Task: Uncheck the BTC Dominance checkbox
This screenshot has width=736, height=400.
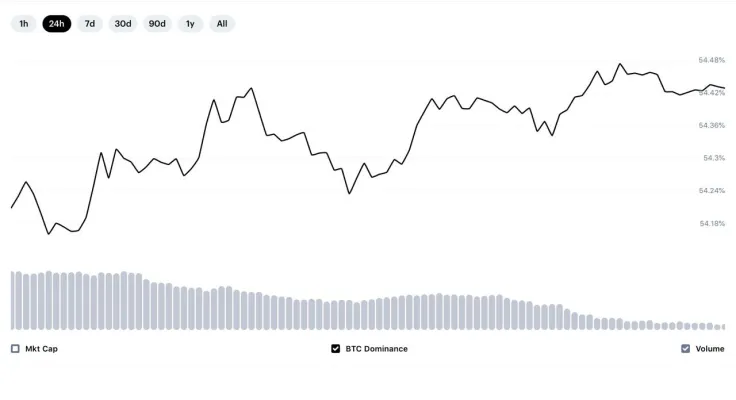Action: coord(336,349)
